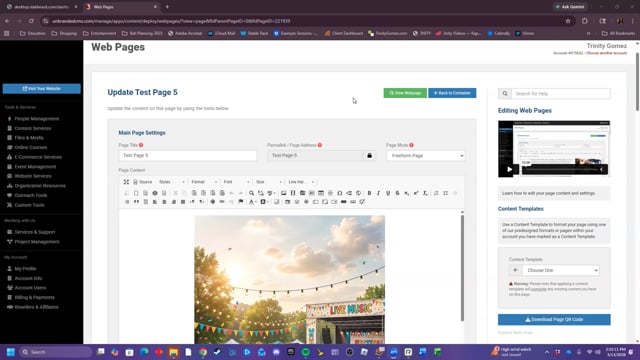Insert an image via editor toolbar
This screenshot has width=640, height=360.
pyautogui.click(x=284, y=193)
